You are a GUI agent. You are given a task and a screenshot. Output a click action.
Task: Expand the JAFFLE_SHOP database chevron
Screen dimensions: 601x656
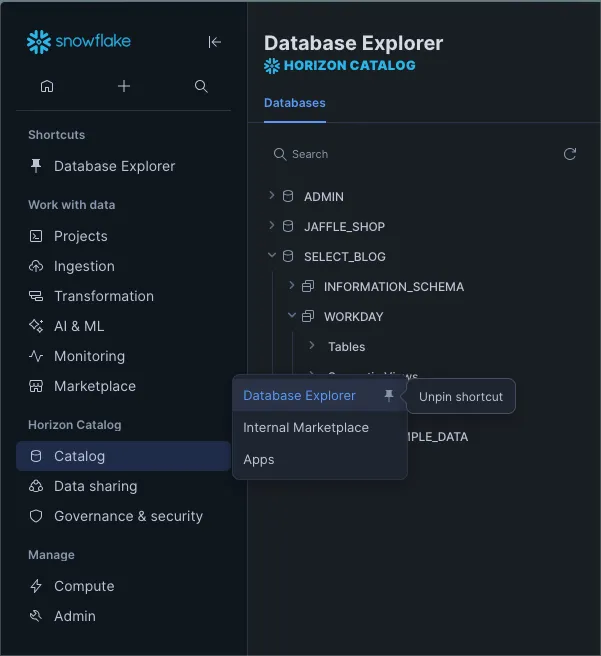pyautogui.click(x=271, y=226)
